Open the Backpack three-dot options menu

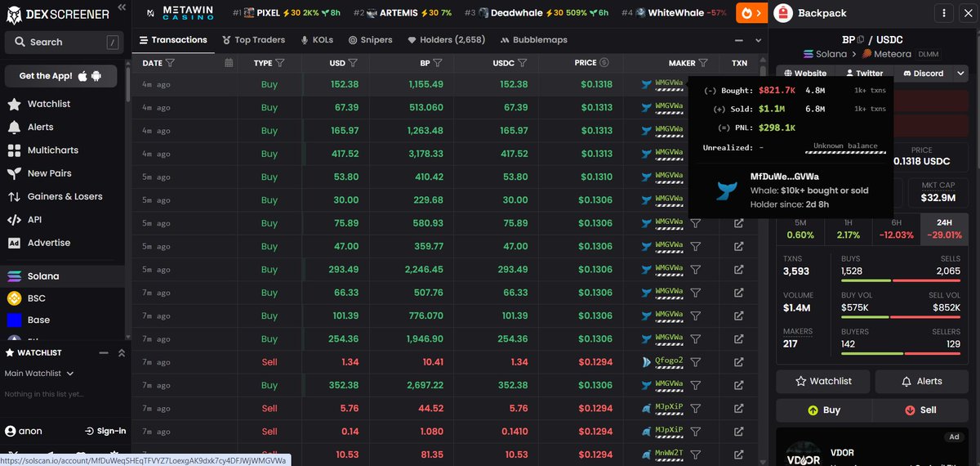(x=944, y=13)
